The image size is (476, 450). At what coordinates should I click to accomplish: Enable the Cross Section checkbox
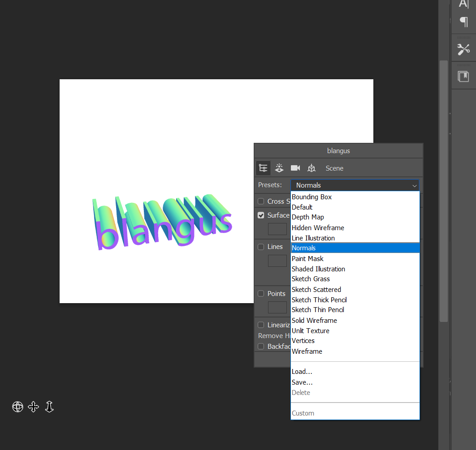[261, 201]
